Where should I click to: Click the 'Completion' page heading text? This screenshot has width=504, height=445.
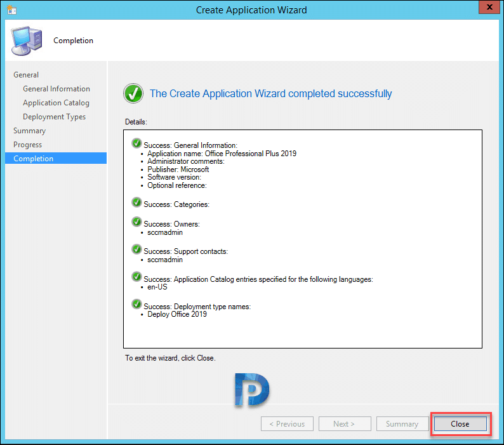pyautogui.click(x=73, y=41)
